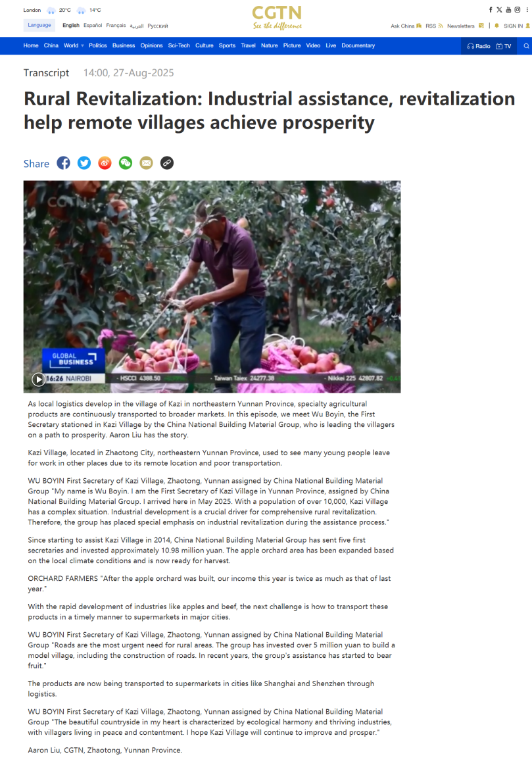The width and height of the screenshot is (532, 769).
Task: Share article through WeChat icon
Action: coord(126,163)
